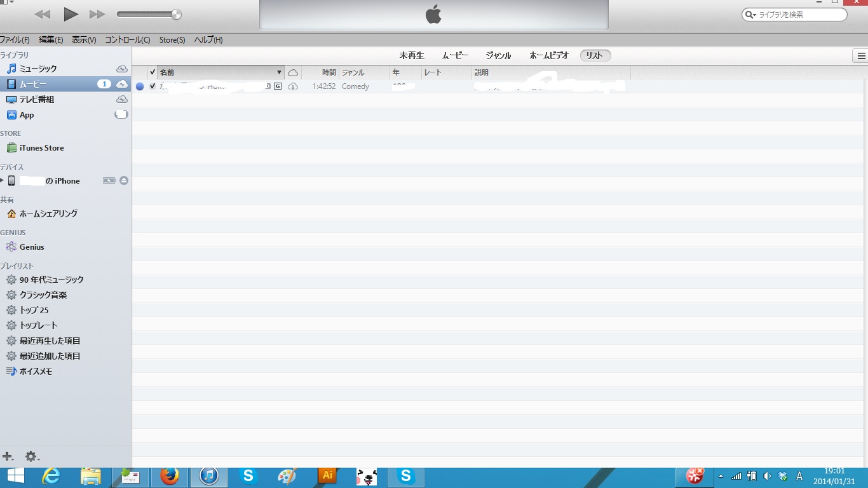868x488 pixels.
Task: Open the ヘルプ(H) menu
Action: pos(208,40)
